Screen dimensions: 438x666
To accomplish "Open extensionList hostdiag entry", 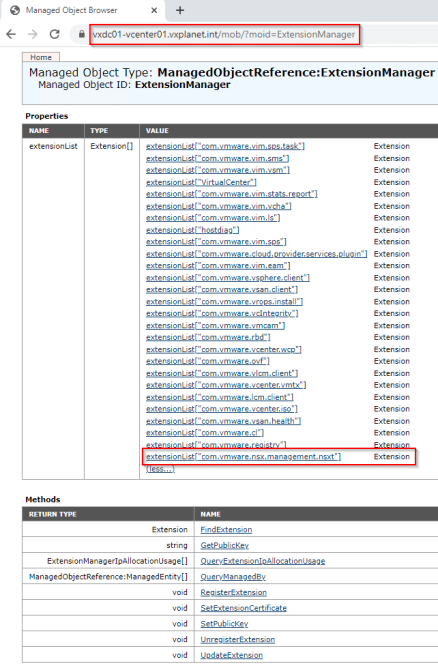I will (192, 230).
